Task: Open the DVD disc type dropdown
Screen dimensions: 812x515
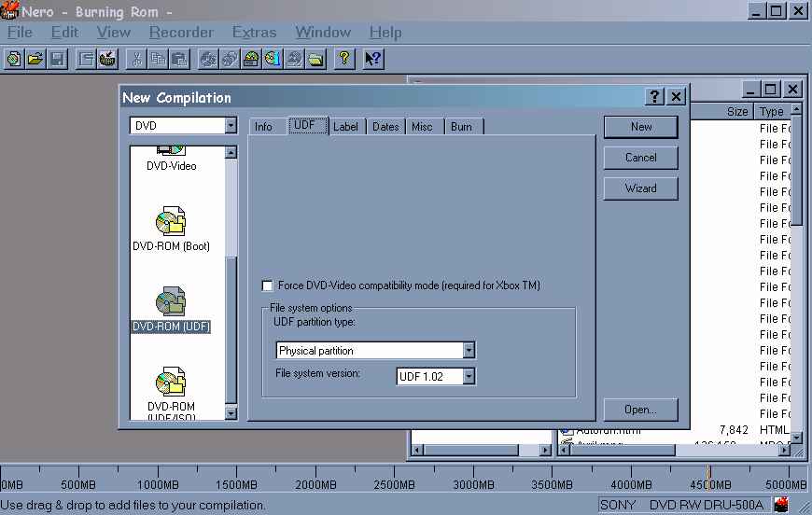Action: tap(231, 125)
